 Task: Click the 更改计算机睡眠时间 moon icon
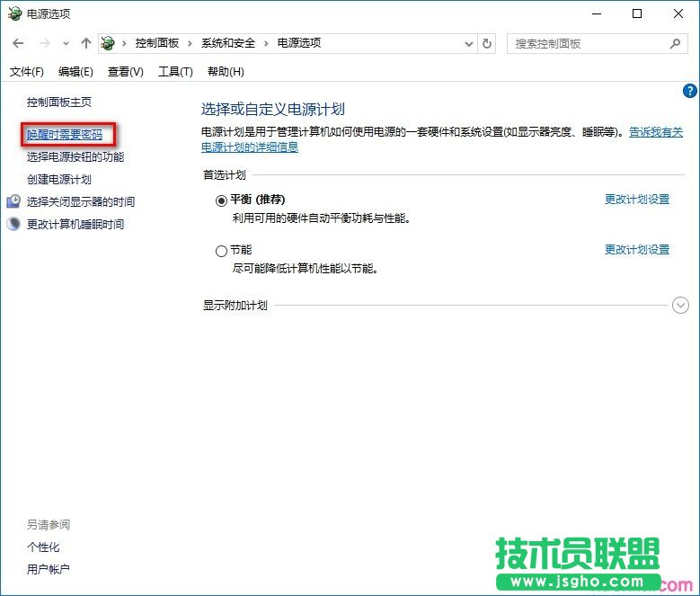pos(13,224)
